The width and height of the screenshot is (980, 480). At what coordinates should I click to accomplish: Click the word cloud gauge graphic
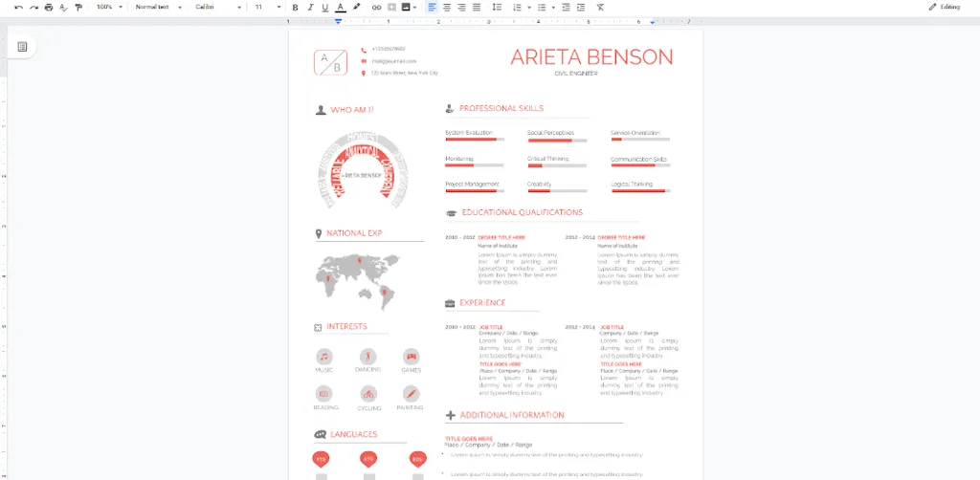363,169
